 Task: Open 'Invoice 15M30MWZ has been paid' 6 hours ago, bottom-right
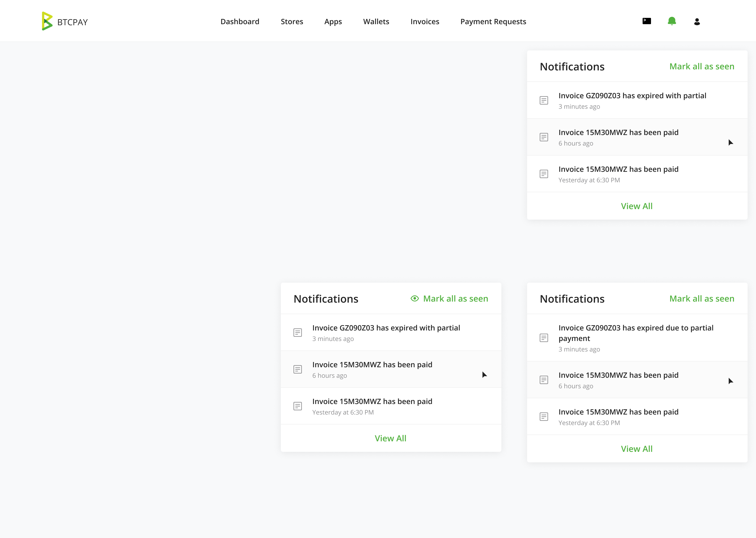[x=637, y=380]
